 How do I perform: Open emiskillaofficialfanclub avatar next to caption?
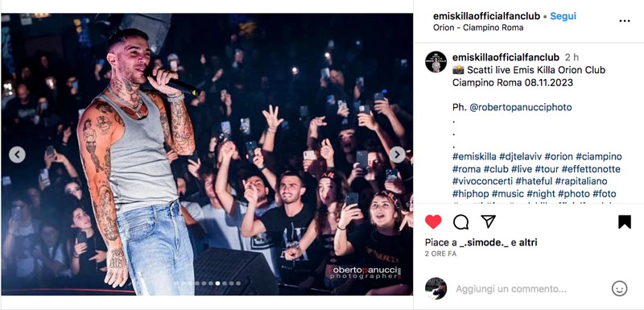click(x=436, y=62)
